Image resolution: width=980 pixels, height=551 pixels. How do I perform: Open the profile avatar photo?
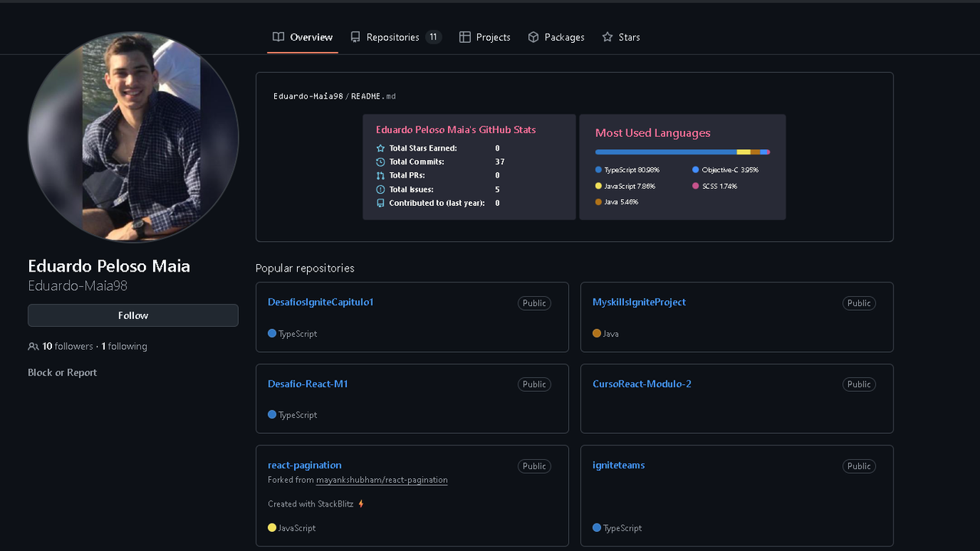(x=133, y=138)
